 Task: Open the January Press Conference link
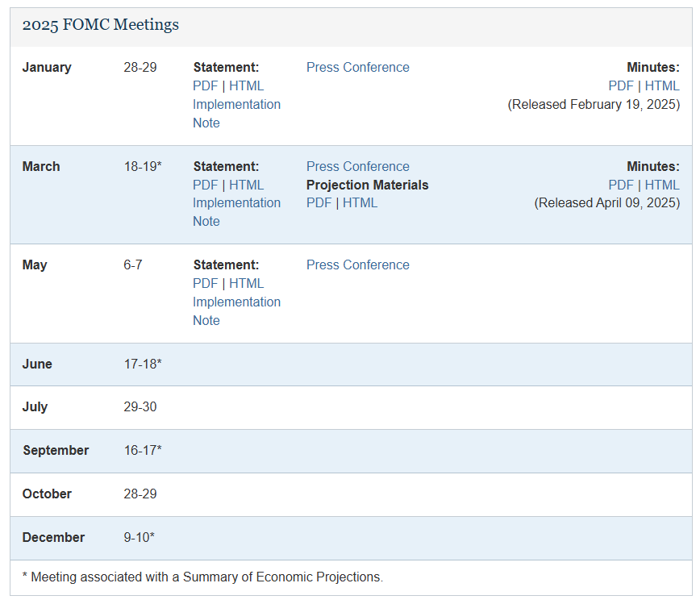coord(357,68)
